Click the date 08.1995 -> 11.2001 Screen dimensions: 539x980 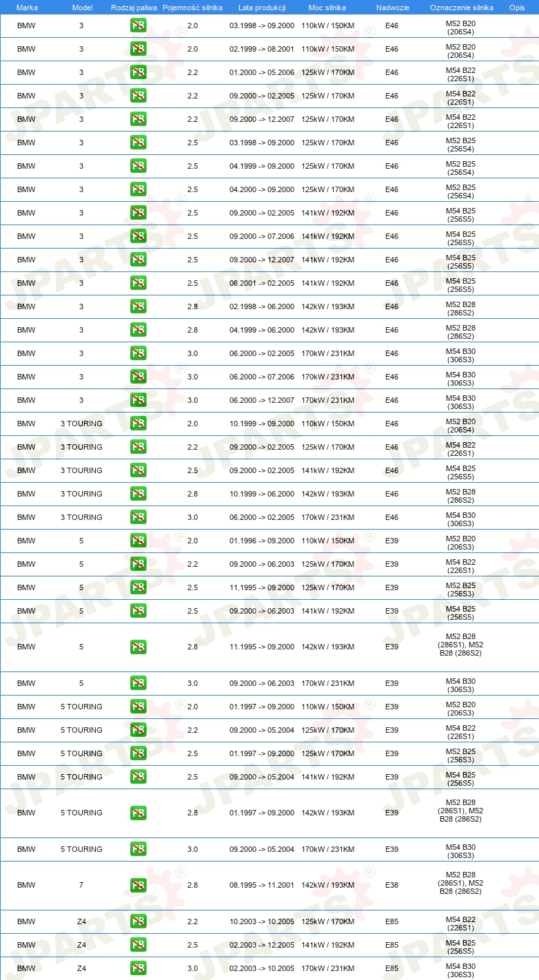[262, 885]
